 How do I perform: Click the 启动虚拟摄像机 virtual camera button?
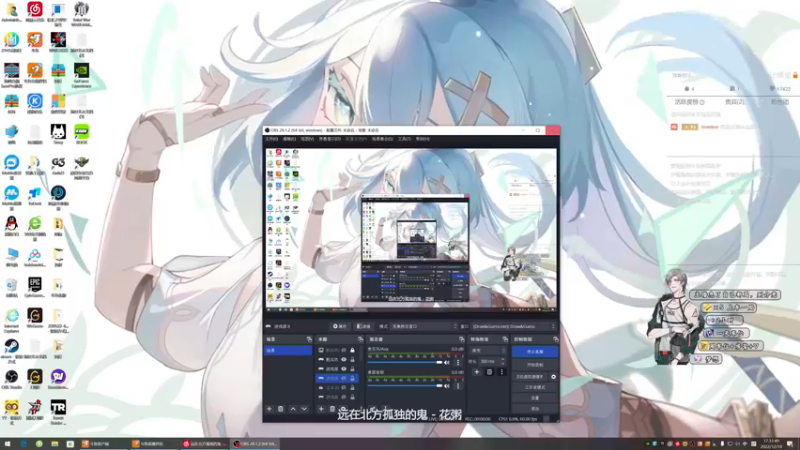click(530, 377)
